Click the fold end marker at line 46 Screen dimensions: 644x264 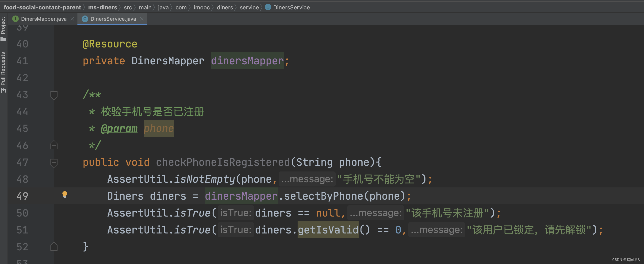54,145
